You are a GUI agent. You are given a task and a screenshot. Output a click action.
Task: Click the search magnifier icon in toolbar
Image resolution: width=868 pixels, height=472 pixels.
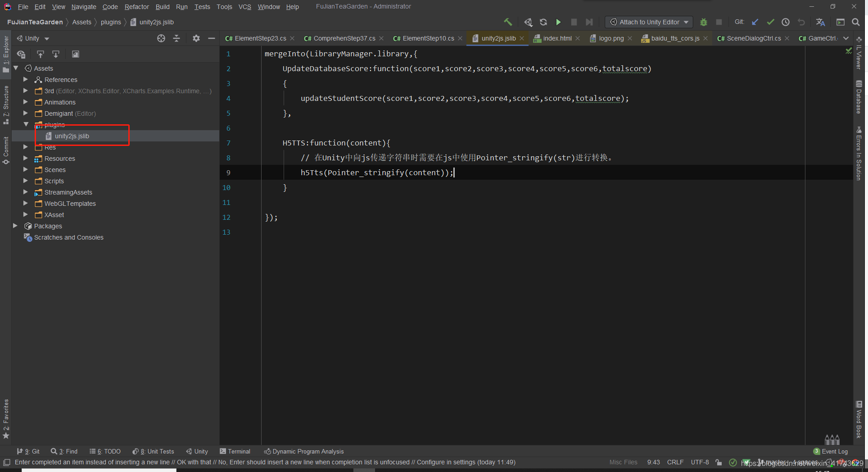pyautogui.click(x=856, y=22)
